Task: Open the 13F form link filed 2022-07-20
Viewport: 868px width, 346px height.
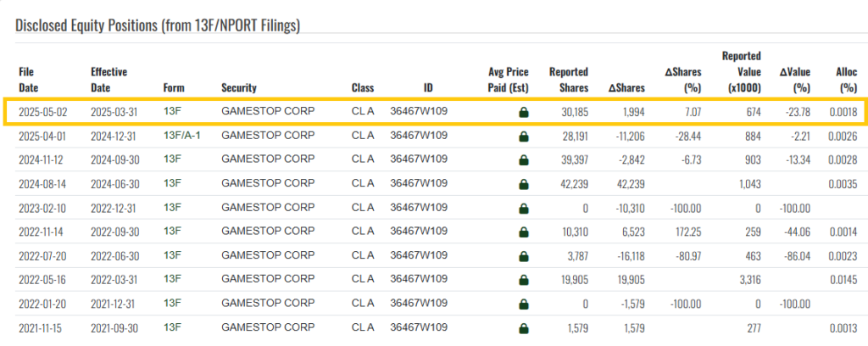Action: tap(172, 255)
